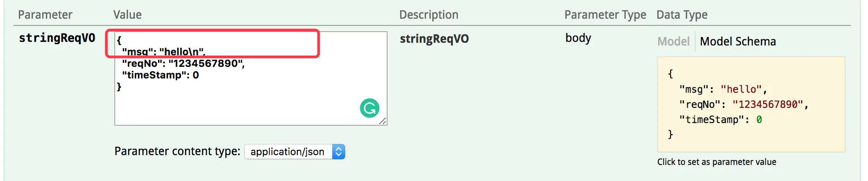The image size is (868, 181).
Task: Click the Parameter Type column header
Action: tap(605, 15)
